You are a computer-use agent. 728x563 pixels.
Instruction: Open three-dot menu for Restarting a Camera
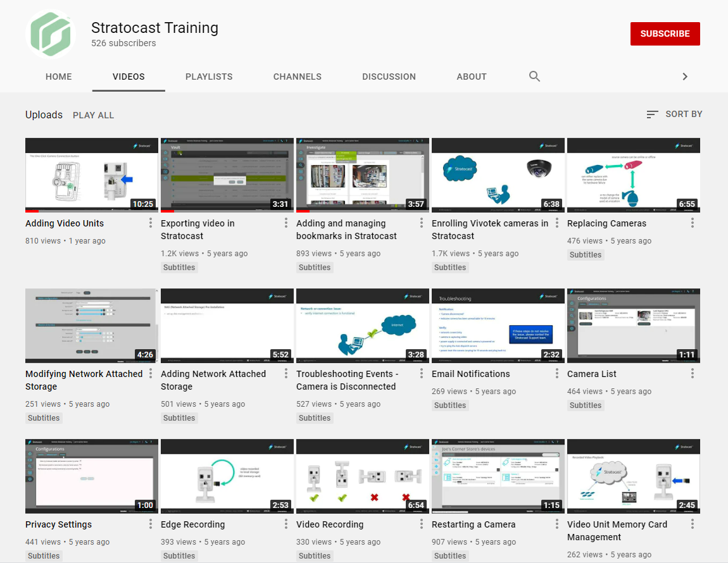point(557,524)
